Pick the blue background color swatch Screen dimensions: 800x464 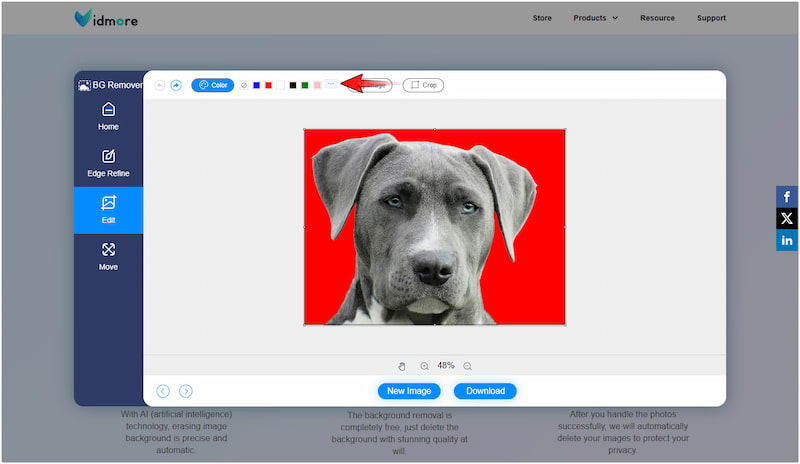[257, 86]
